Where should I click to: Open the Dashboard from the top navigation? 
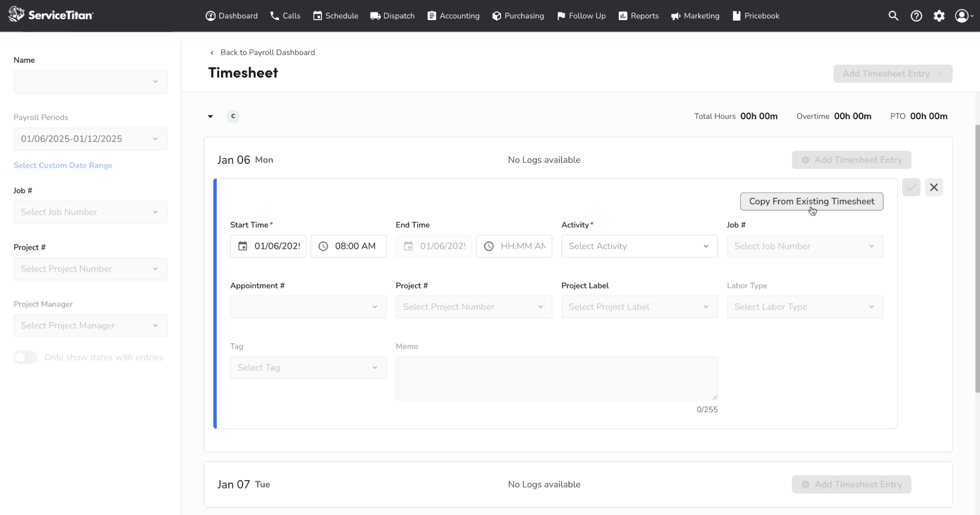click(x=231, y=15)
